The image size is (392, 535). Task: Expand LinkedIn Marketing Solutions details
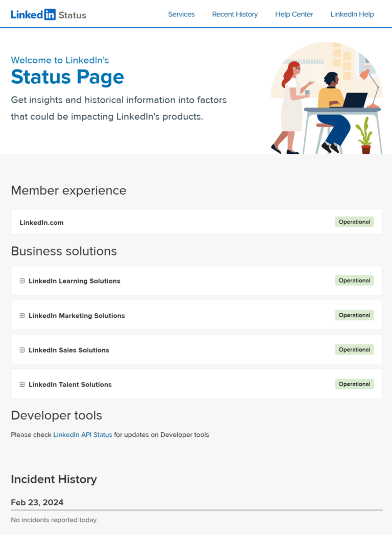pos(21,315)
